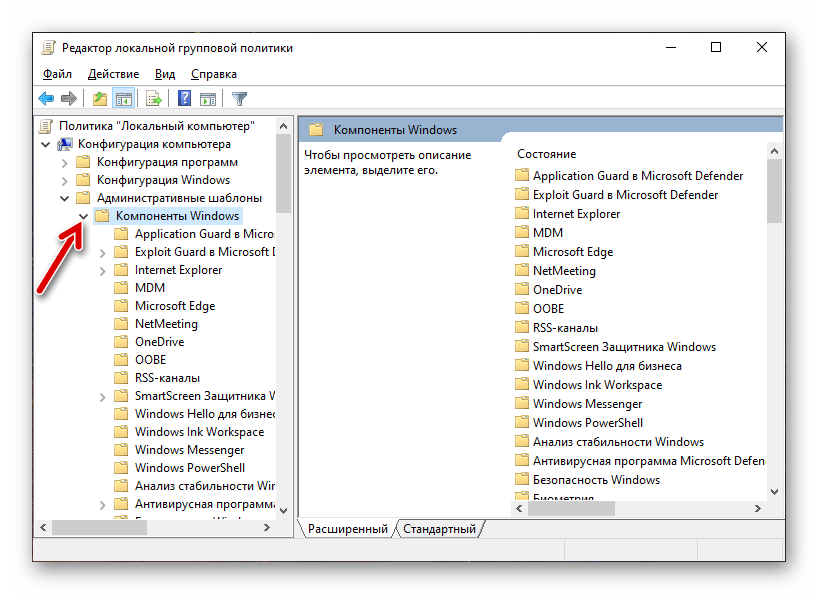Expand Exploit Guard node in tree
Viewport: 818px width, 594px height.
(x=102, y=253)
